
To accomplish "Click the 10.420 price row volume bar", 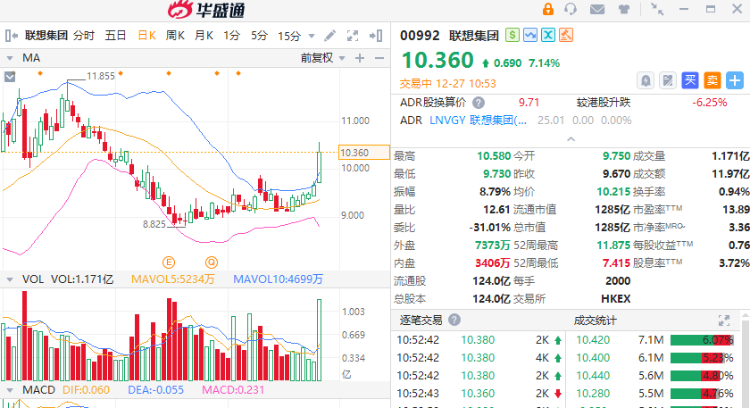I will point(702,340).
